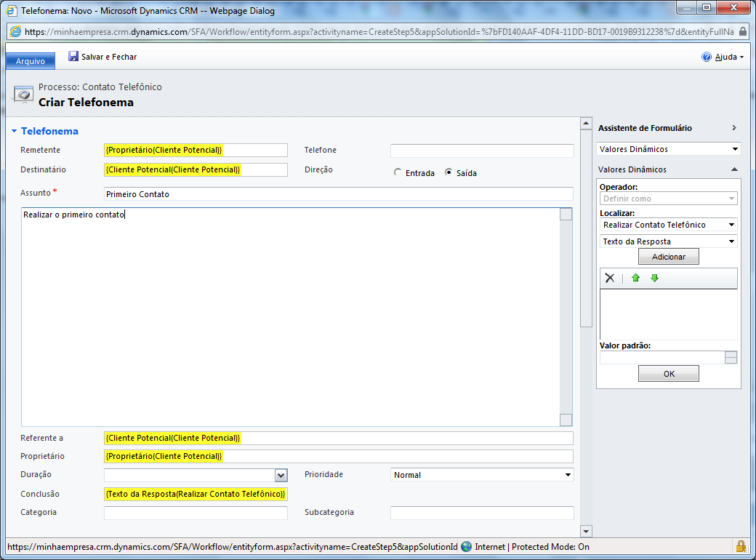Select the Entrada direction radio button
Screen dimensions: 756x560
[x=397, y=173]
